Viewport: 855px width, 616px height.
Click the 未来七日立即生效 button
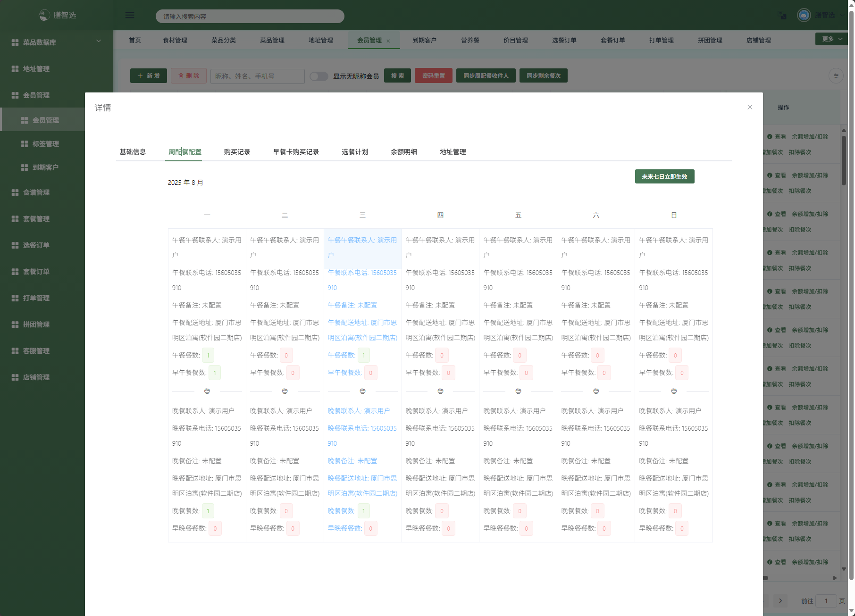point(664,177)
